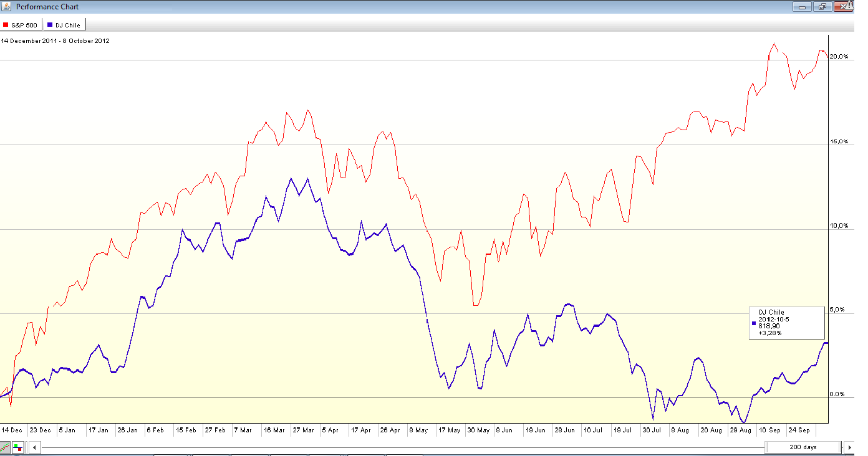This screenshot has width=868, height=456.
Task: Click the '15 Feb' date label
Action: coord(186,430)
